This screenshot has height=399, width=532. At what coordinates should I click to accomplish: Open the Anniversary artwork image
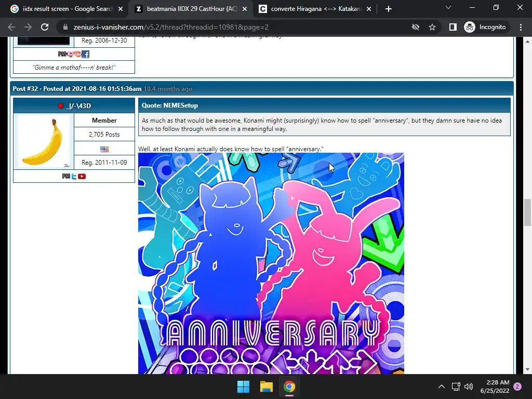pyautogui.click(x=271, y=263)
